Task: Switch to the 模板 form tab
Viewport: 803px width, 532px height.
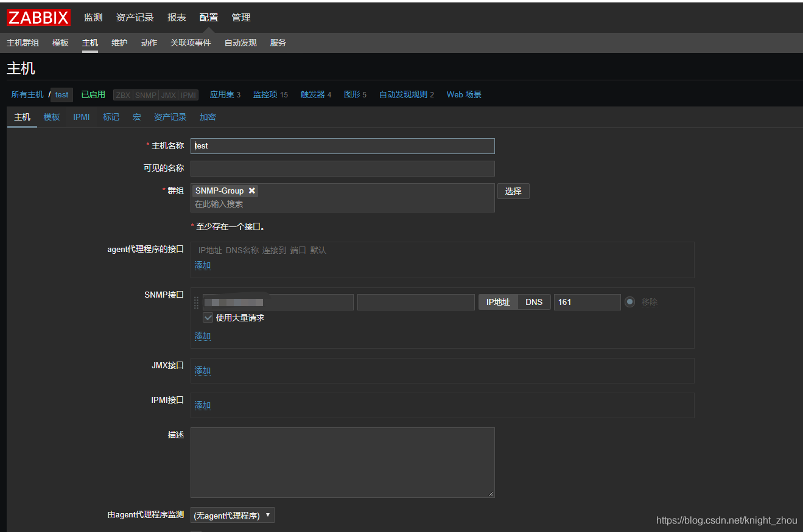Action: (x=52, y=117)
